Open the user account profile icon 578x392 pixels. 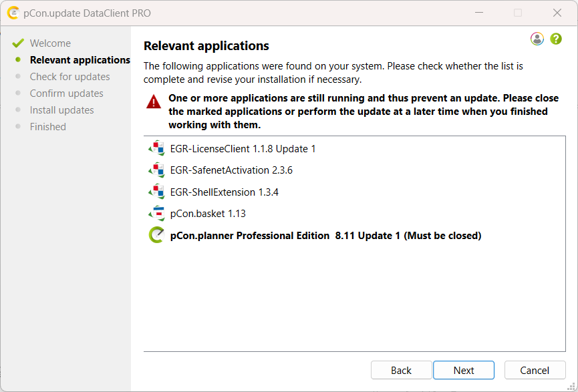click(x=537, y=39)
